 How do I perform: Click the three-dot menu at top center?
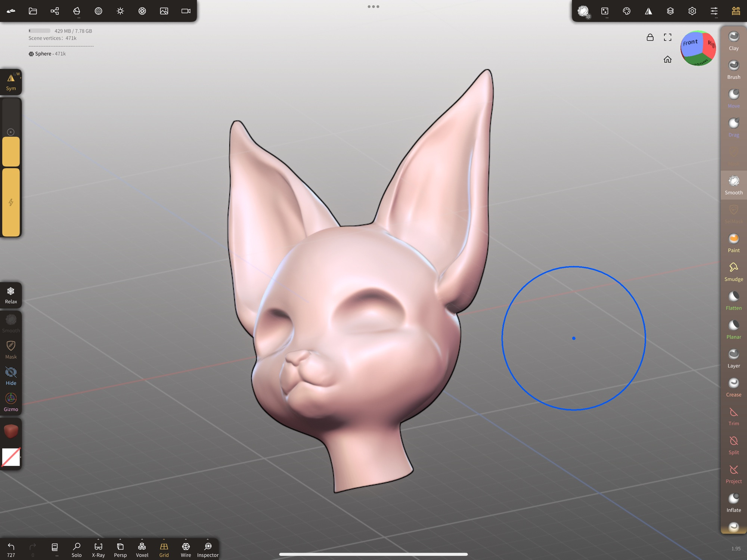373,6
